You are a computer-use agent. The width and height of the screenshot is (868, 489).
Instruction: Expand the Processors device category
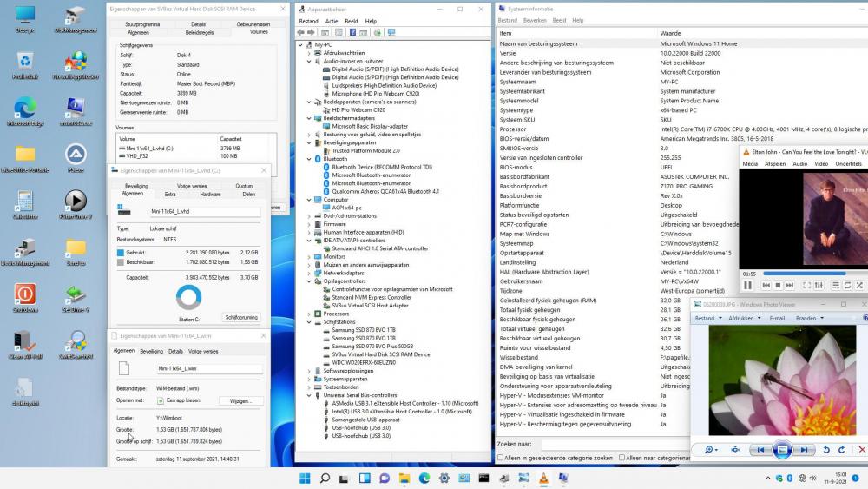(310, 314)
